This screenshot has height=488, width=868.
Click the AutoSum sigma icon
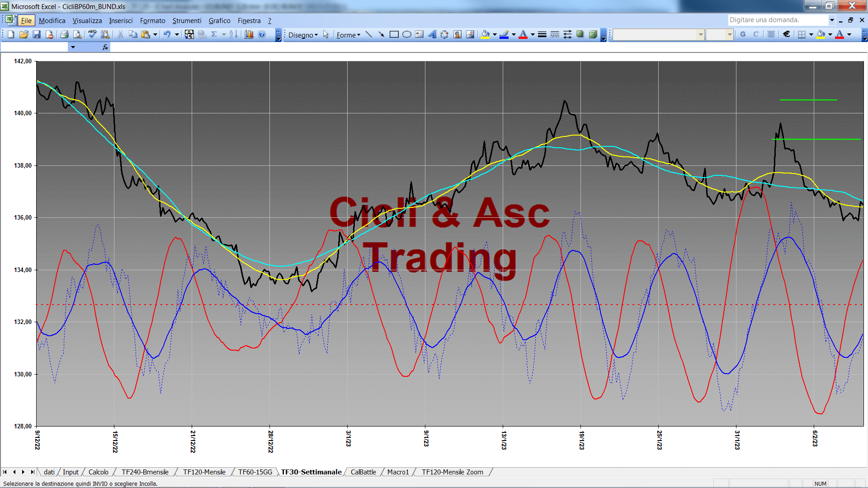tap(214, 34)
